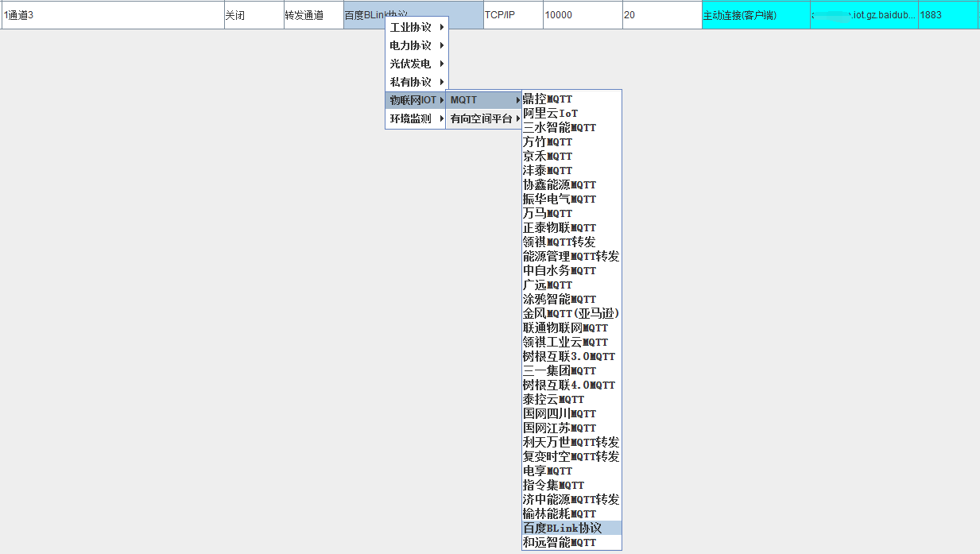Select 中自水务MQTT protocol

(571, 270)
